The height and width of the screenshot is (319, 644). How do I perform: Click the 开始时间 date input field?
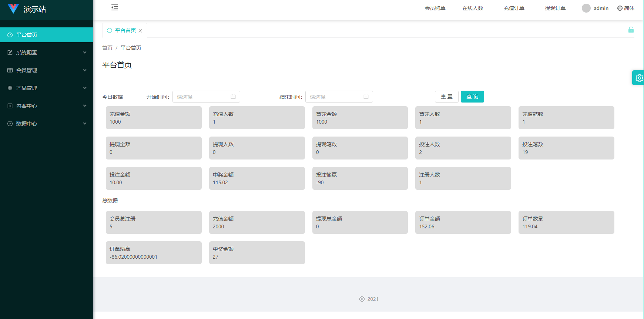[x=202, y=97]
